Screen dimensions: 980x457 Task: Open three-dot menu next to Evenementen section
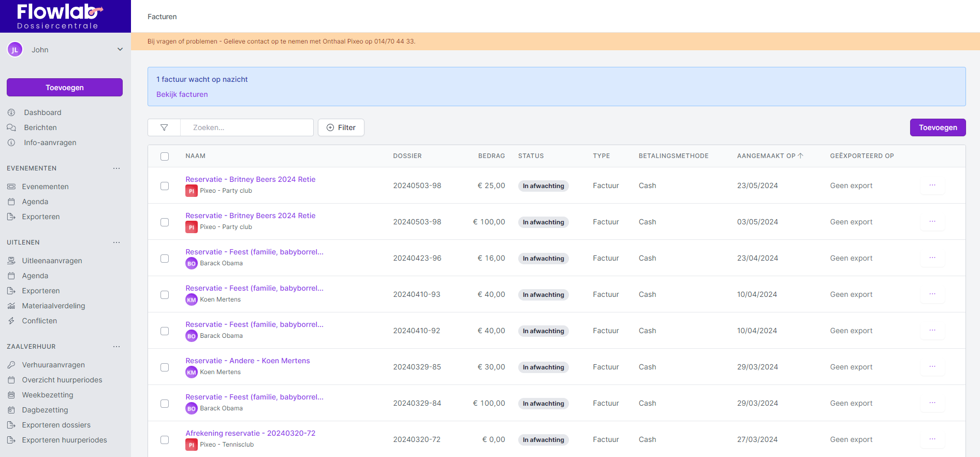[x=116, y=168]
